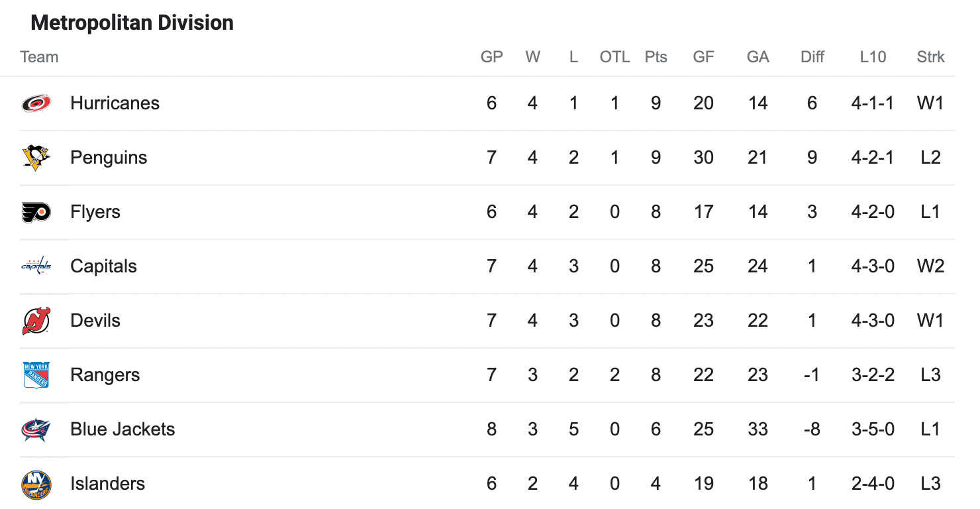Click the Islanders team logo
The width and height of the screenshot is (980, 509).
click(36, 484)
